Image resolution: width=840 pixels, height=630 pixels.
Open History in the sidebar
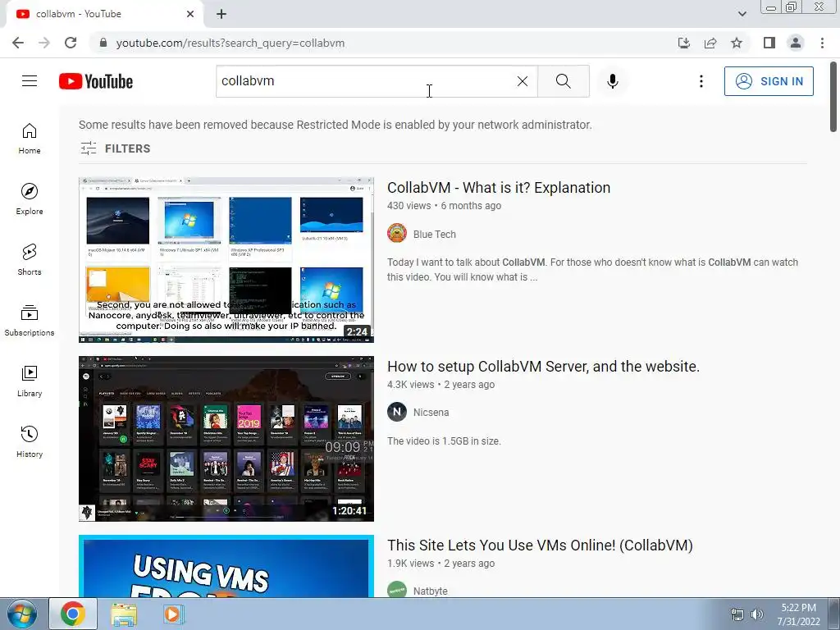[x=30, y=441]
